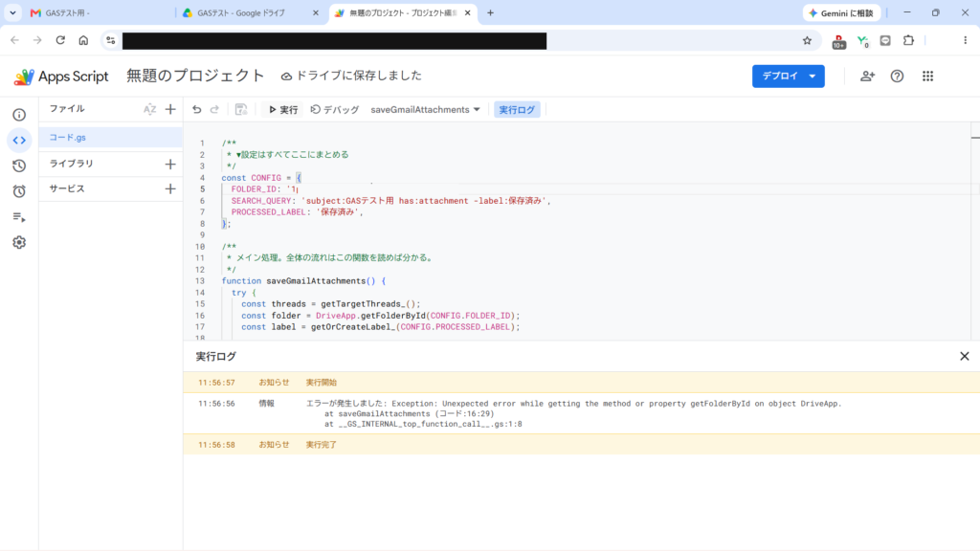Click 11:56:58 実行完了 log row
The width and height of the screenshot is (980, 551).
pos(581,445)
